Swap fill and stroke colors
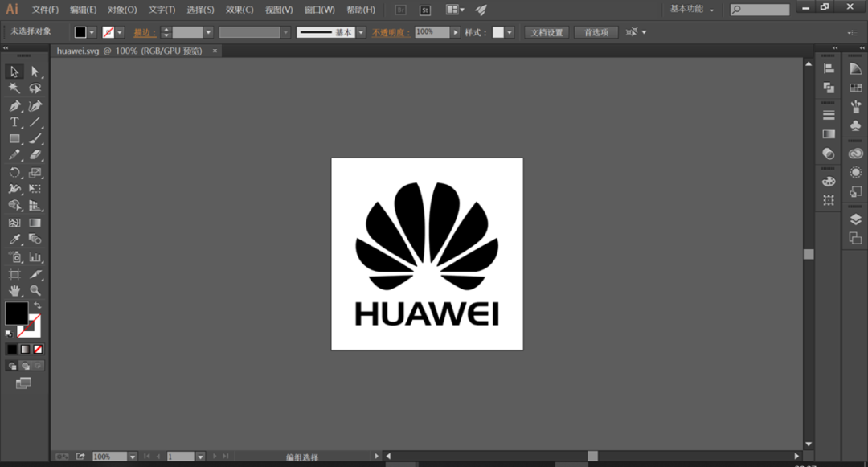 point(38,305)
